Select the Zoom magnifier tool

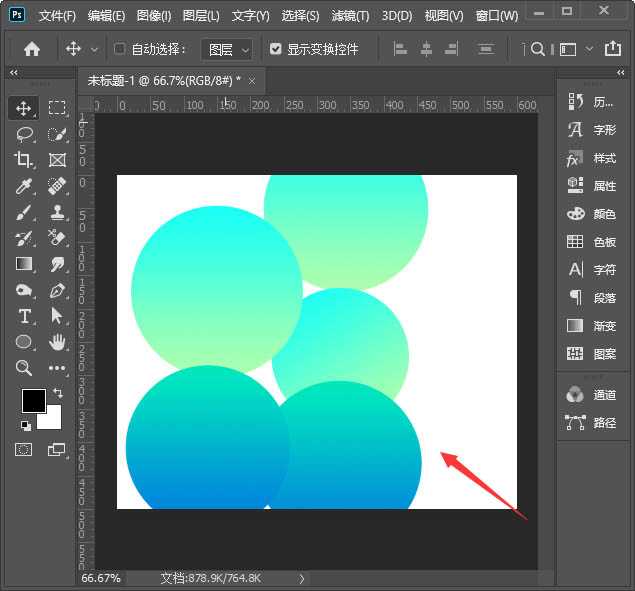(x=25, y=368)
